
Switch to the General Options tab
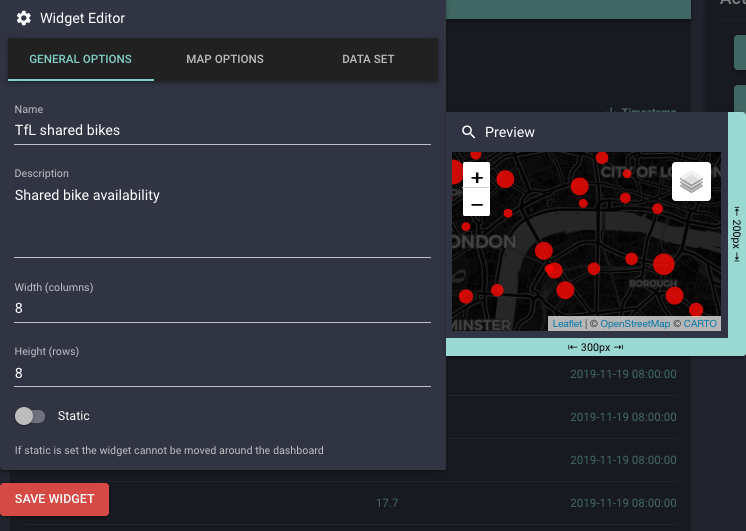[80, 59]
